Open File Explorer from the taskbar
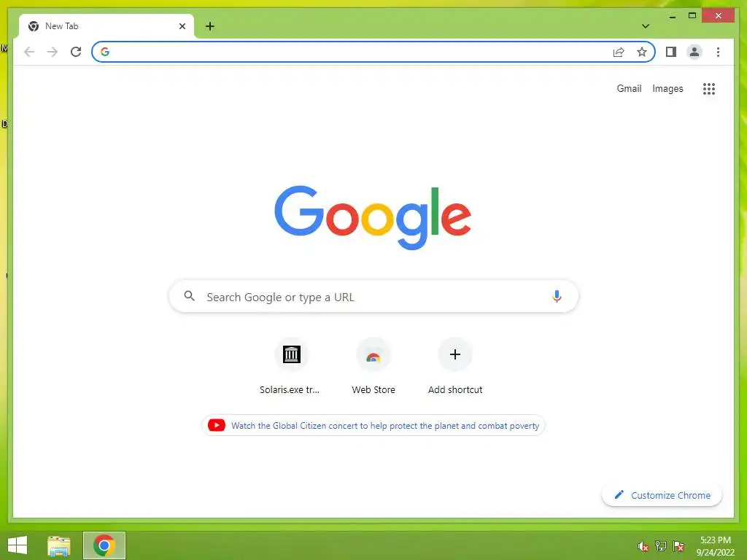This screenshot has height=560, width=747. [58, 545]
